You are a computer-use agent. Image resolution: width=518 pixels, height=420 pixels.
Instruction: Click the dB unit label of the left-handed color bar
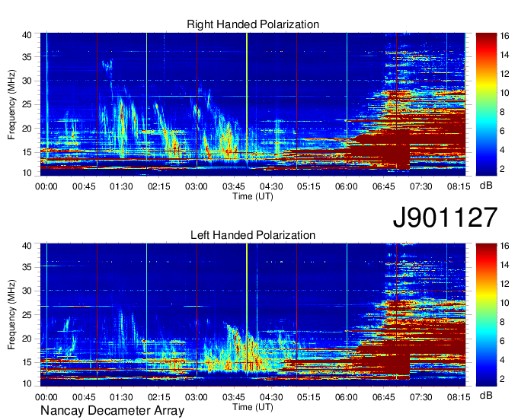point(486,395)
